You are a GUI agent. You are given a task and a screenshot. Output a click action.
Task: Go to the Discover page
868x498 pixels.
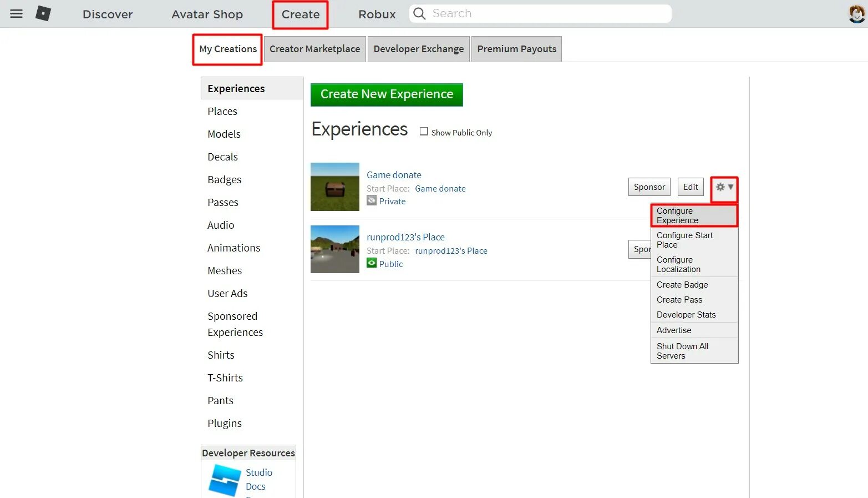(108, 14)
